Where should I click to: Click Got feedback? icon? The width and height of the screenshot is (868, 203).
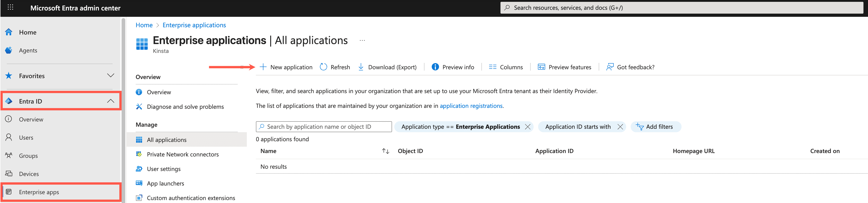pos(610,67)
